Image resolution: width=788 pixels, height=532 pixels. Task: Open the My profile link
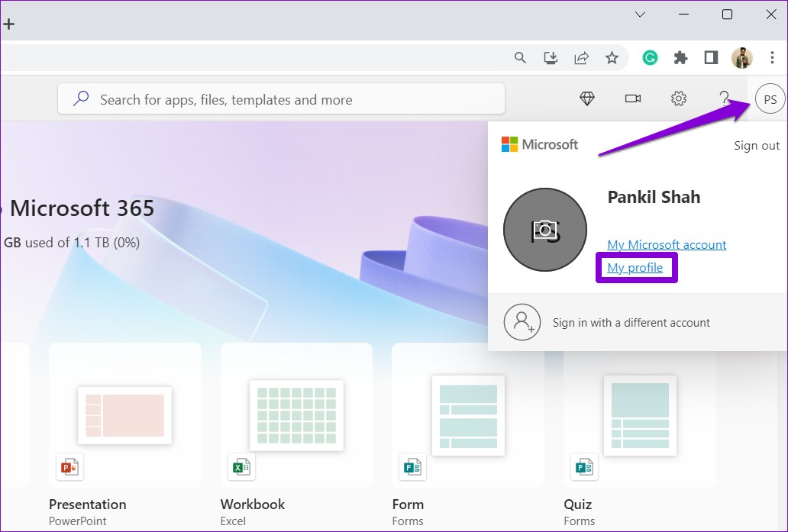[x=635, y=267]
